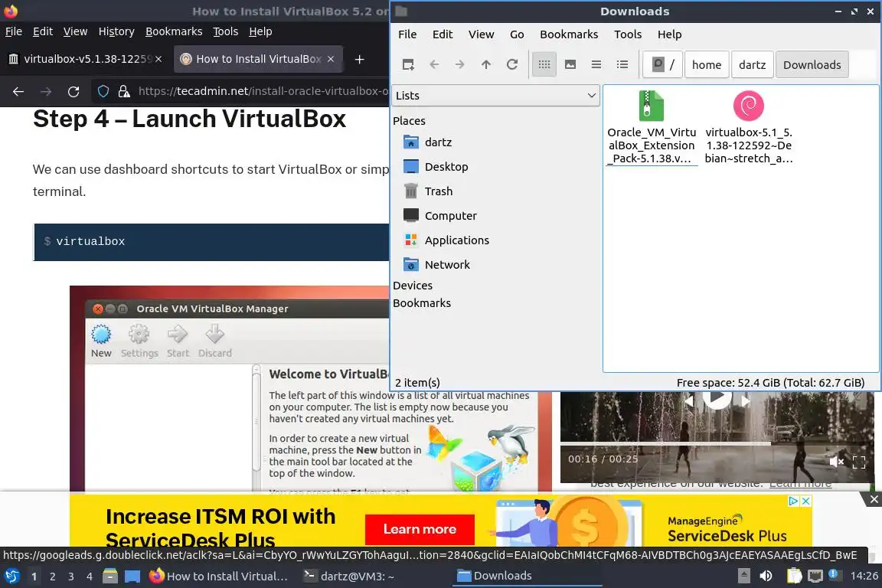Viewport: 882px width, 588px height.
Task: Close the bottom ad banner
Action: tap(874, 499)
